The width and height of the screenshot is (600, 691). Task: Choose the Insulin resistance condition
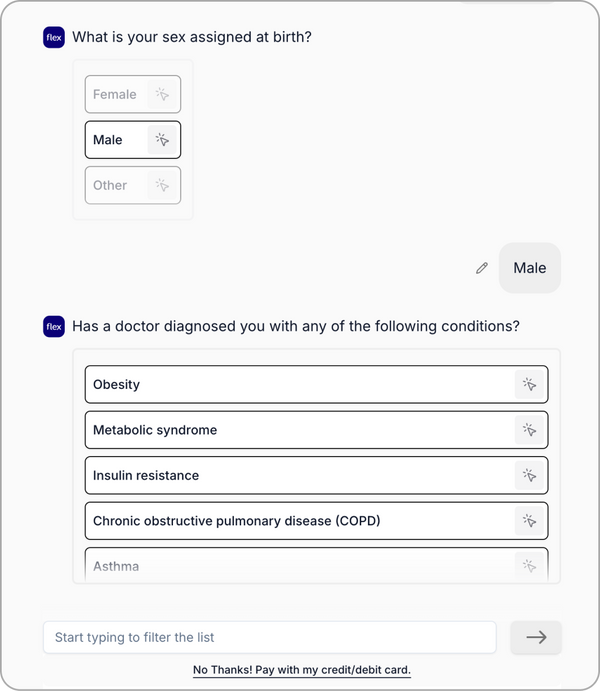coord(300,475)
